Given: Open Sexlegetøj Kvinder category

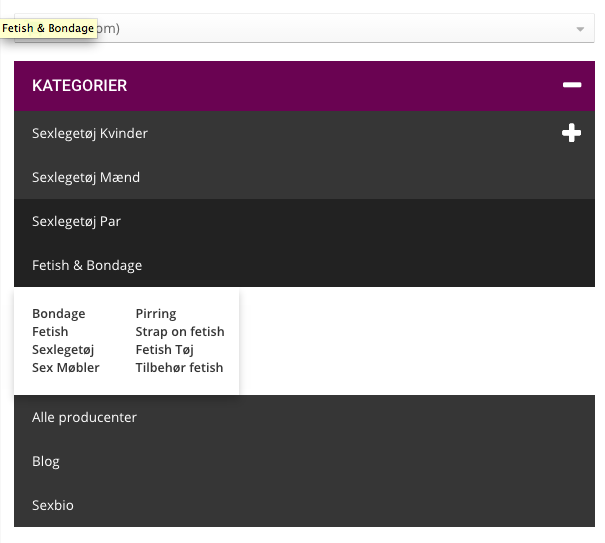Looking at the screenshot, I should click(x=90, y=133).
